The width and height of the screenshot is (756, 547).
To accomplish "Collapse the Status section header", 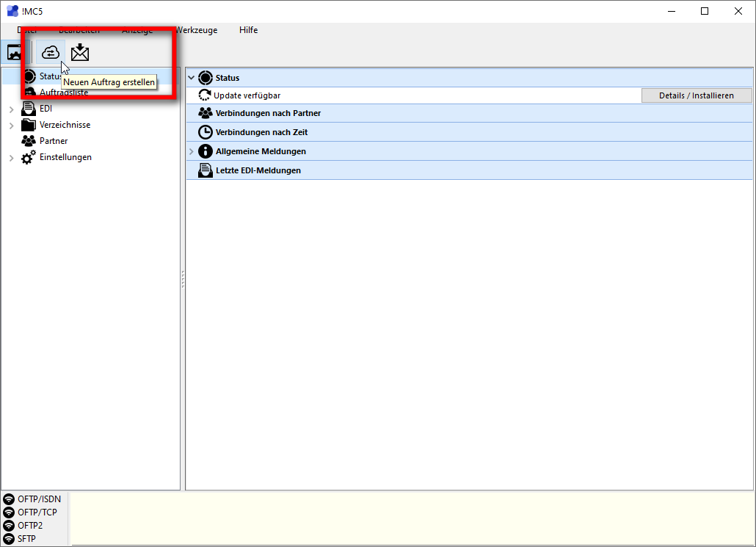I will [x=192, y=78].
